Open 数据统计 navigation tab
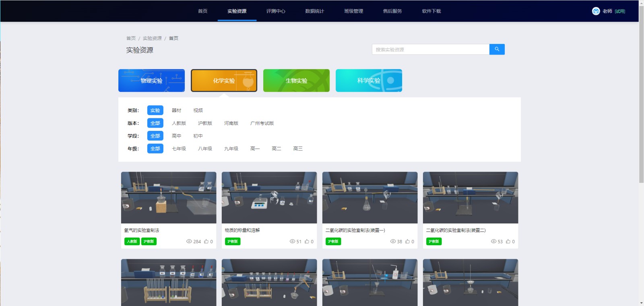644x306 pixels. [x=314, y=11]
